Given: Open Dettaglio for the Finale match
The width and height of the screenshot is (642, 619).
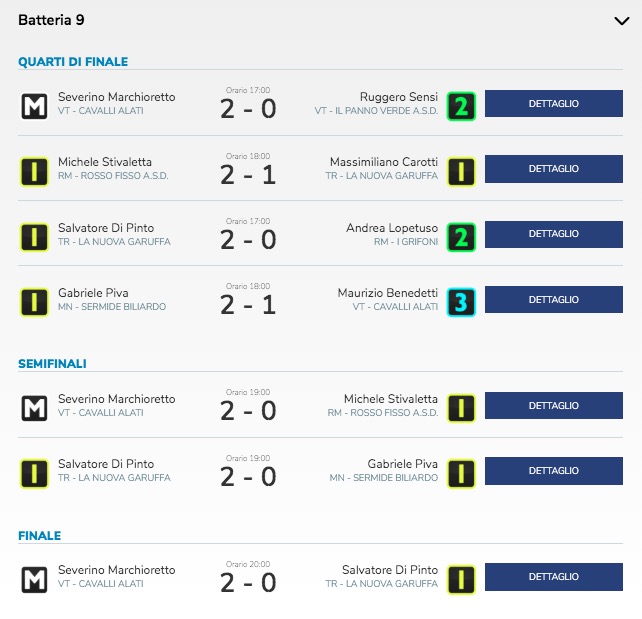Looking at the screenshot, I should 554,576.
